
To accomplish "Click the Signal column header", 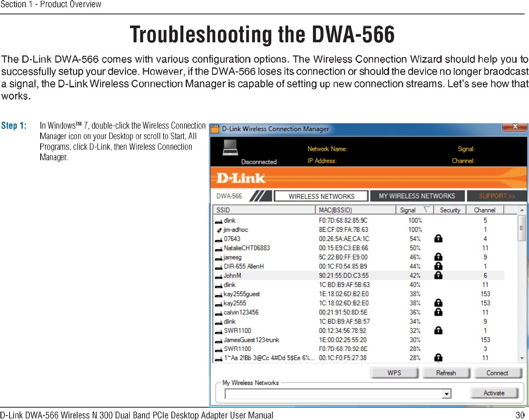I will (x=415, y=210).
